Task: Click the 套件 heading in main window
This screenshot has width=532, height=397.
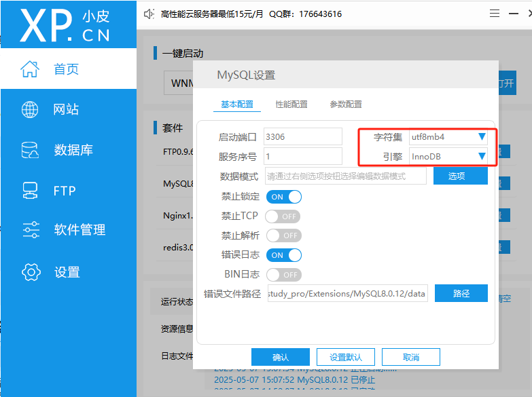Action: pos(173,128)
